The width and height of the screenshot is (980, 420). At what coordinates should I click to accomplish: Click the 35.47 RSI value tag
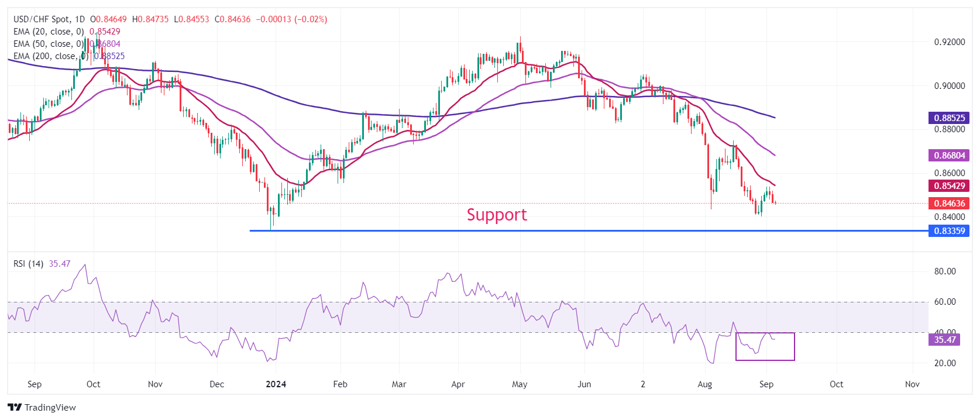point(944,340)
